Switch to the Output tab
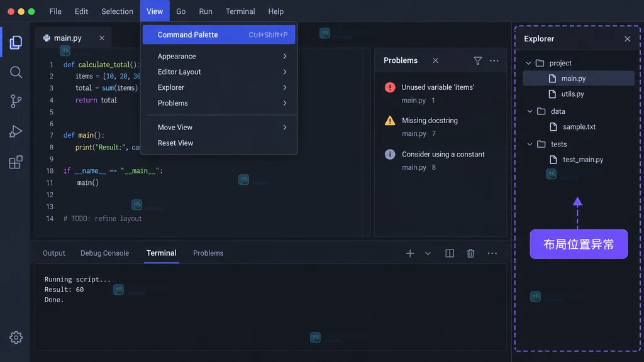 (54, 253)
